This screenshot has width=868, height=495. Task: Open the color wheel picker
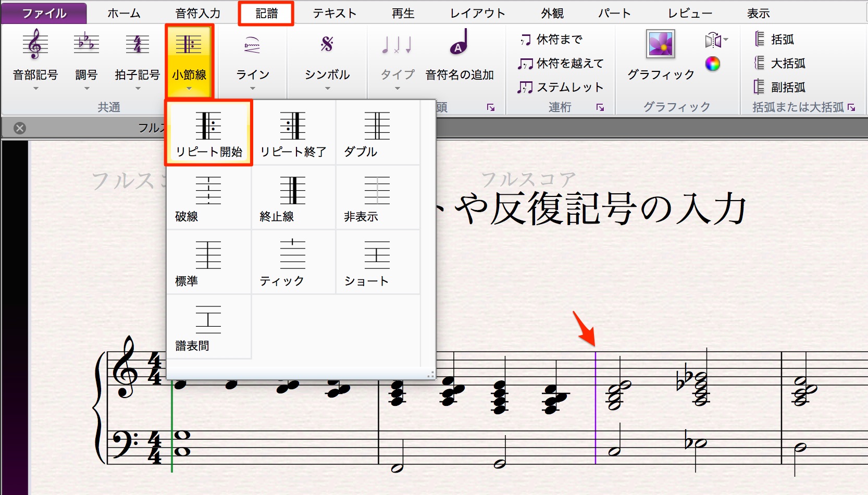point(712,64)
